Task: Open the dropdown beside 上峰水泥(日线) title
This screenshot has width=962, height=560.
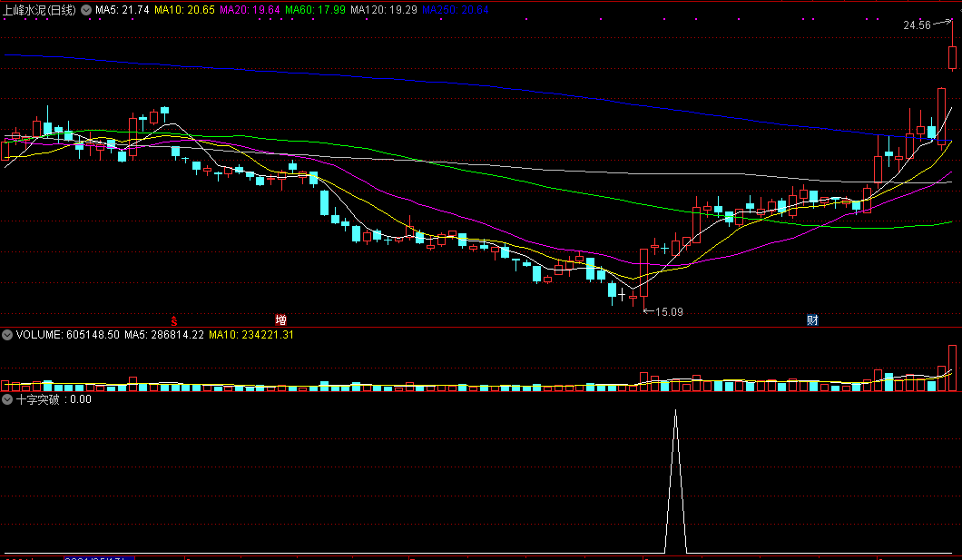Action: click(86, 10)
